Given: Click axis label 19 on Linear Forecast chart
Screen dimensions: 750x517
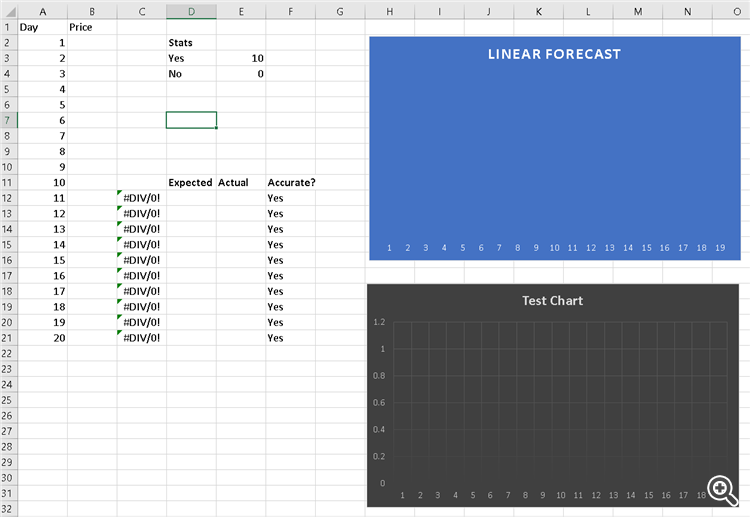Looking at the screenshot, I should pos(720,248).
